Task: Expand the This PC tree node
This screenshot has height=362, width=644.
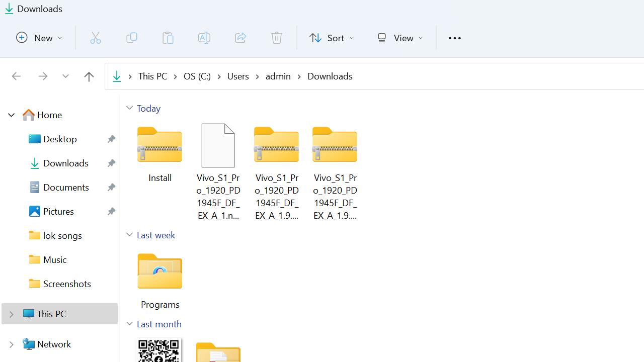Action: tap(11, 314)
